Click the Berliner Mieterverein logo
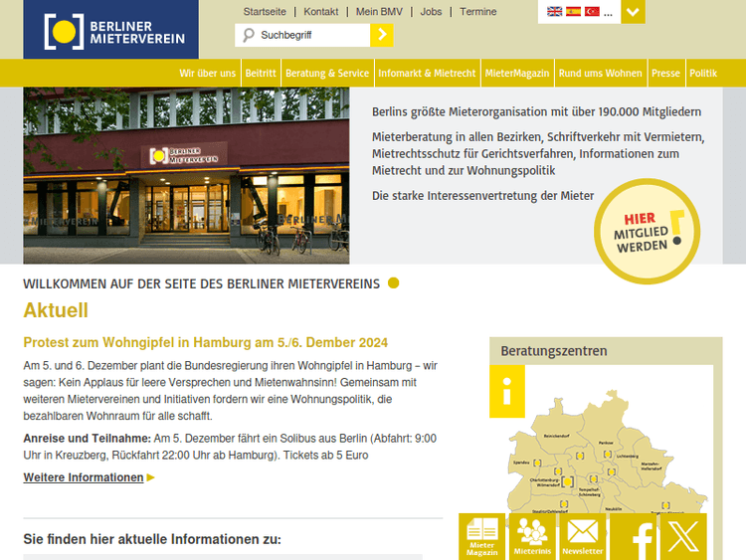The height and width of the screenshot is (560, 746). (110, 30)
